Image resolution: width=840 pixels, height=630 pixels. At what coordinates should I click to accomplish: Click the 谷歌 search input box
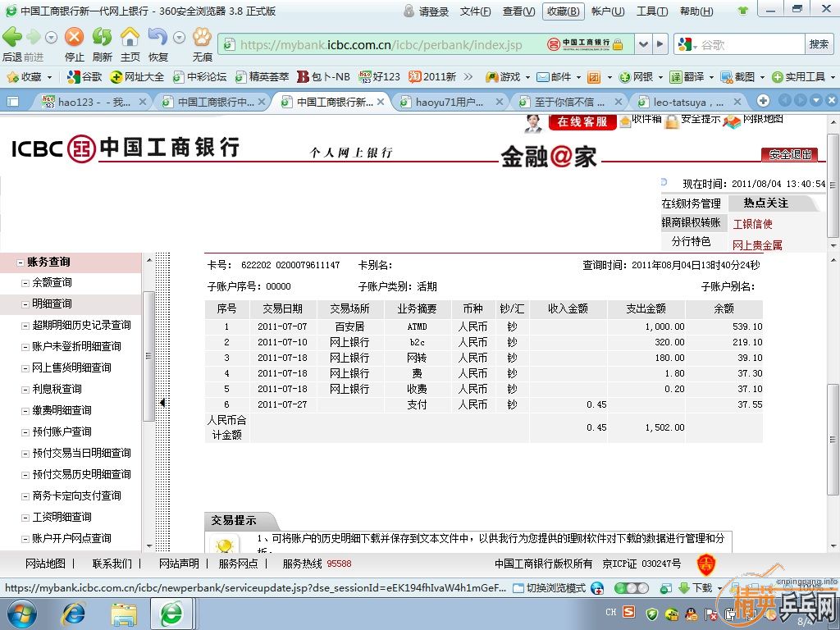click(x=751, y=44)
